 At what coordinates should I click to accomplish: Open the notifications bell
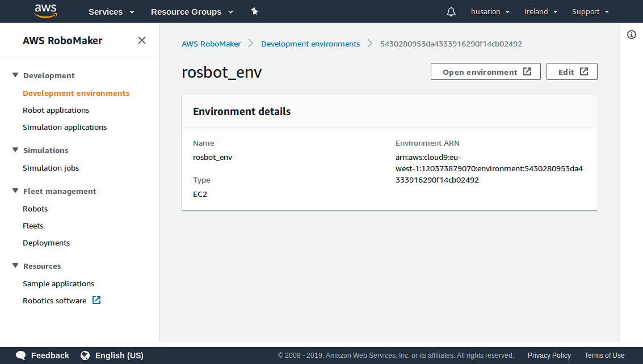pos(451,11)
